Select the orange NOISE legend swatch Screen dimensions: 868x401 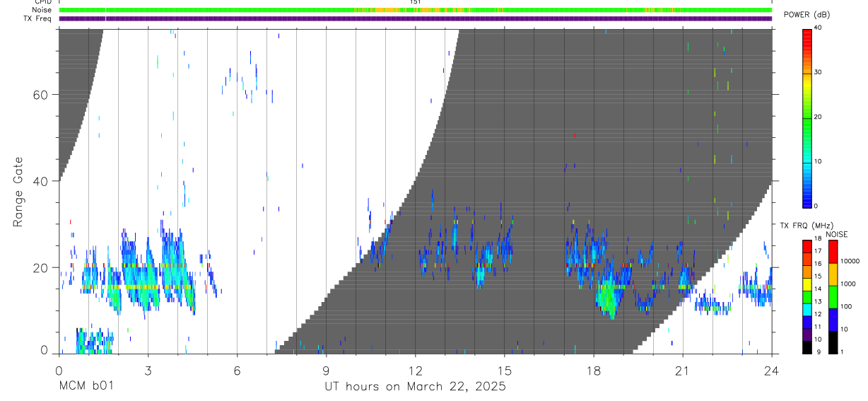833,274
